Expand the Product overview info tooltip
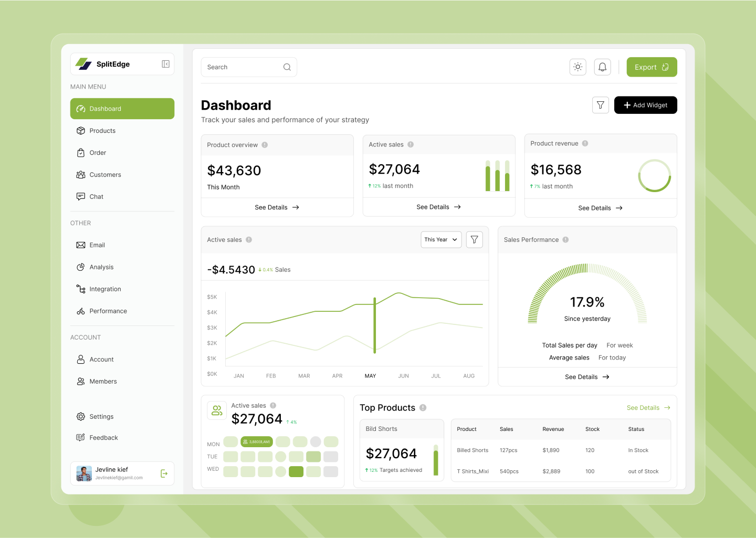This screenshot has width=756, height=538. click(x=265, y=144)
